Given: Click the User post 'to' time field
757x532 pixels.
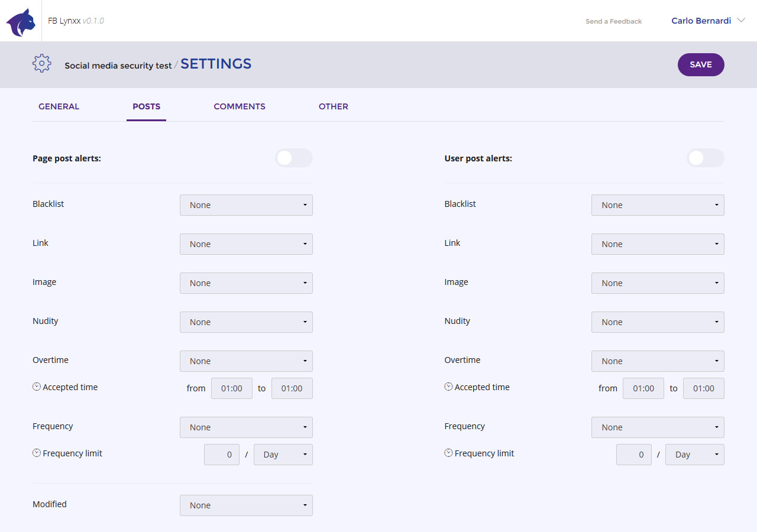Looking at the screenshot, I should (704, 388).
